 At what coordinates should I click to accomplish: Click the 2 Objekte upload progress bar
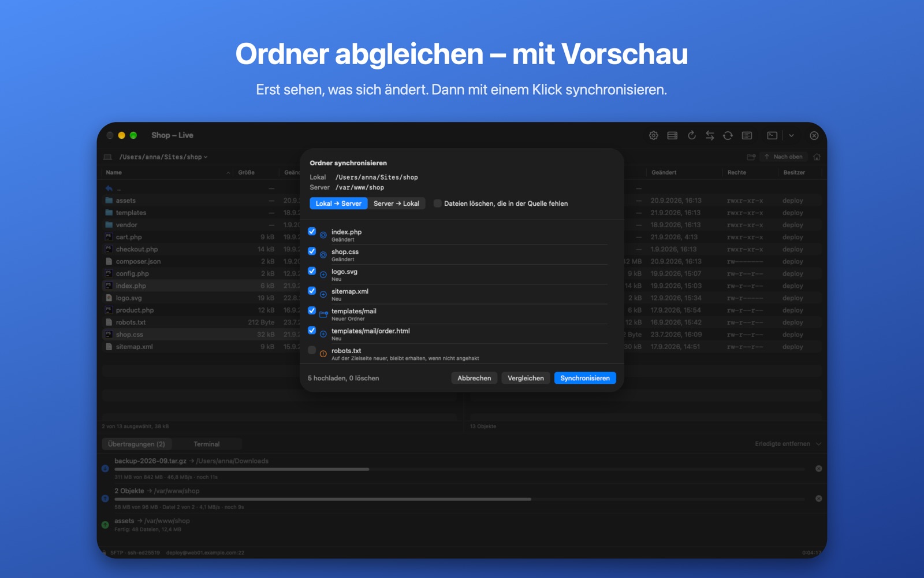pos(460,499)
